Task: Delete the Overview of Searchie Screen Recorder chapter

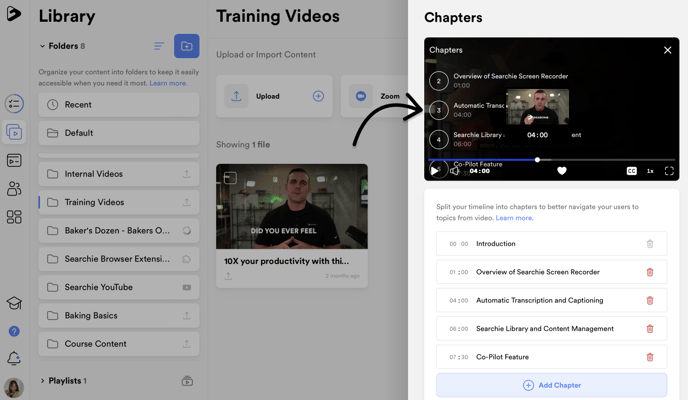Action: tap(650, 272)
